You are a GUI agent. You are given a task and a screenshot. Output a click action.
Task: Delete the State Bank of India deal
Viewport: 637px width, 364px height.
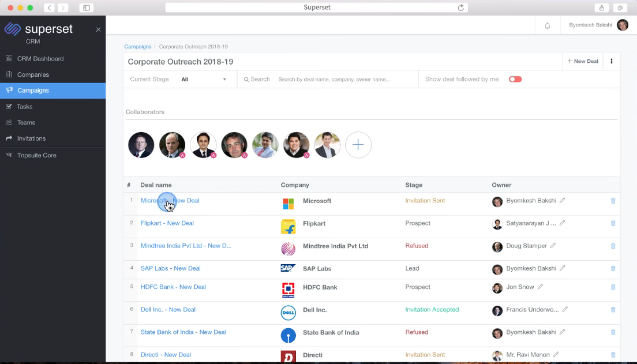(613, 332)
